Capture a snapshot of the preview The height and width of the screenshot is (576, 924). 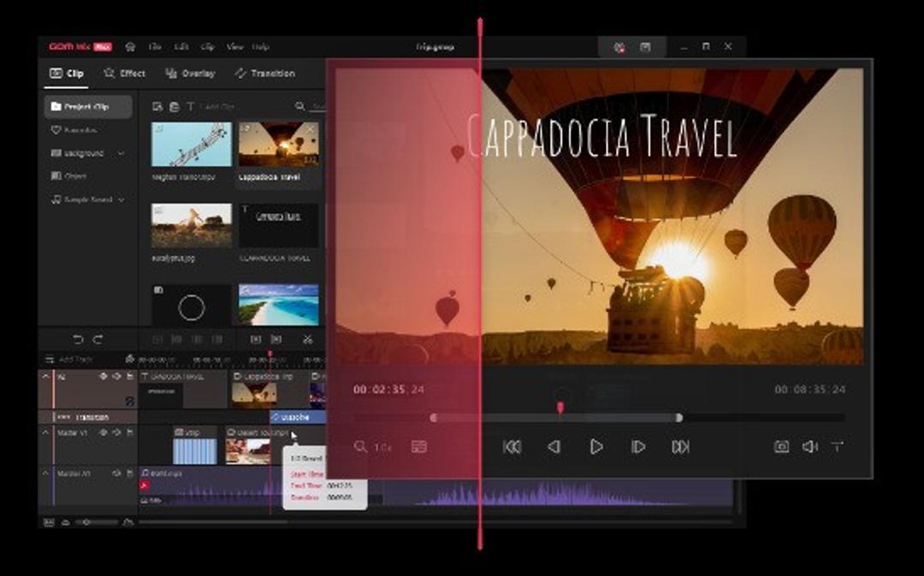[x=781, y=447]
